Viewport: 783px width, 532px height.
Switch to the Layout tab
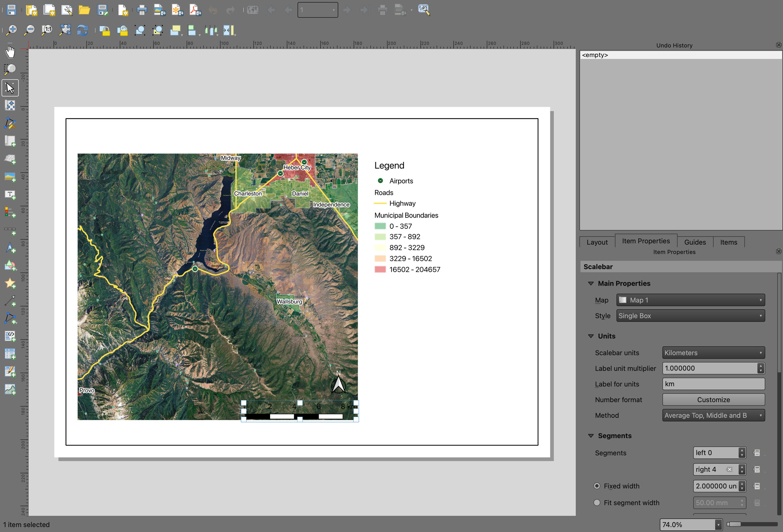597,242
